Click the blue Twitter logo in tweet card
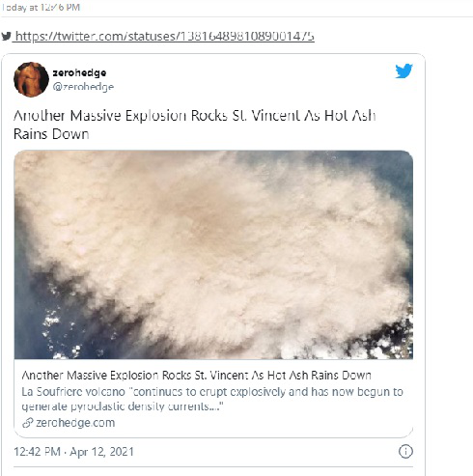This screenshot has height=476, width=473. (x=403, y=71)
